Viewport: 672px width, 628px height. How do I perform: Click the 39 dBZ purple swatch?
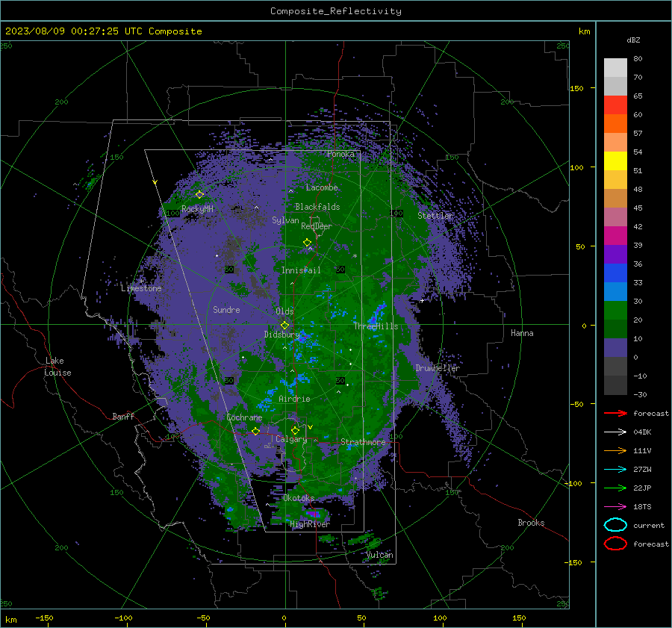[615, 254]
